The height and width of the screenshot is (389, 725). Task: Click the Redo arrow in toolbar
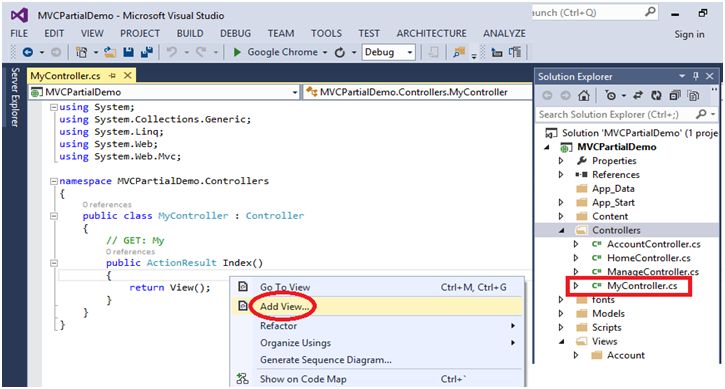pos(201,52)
